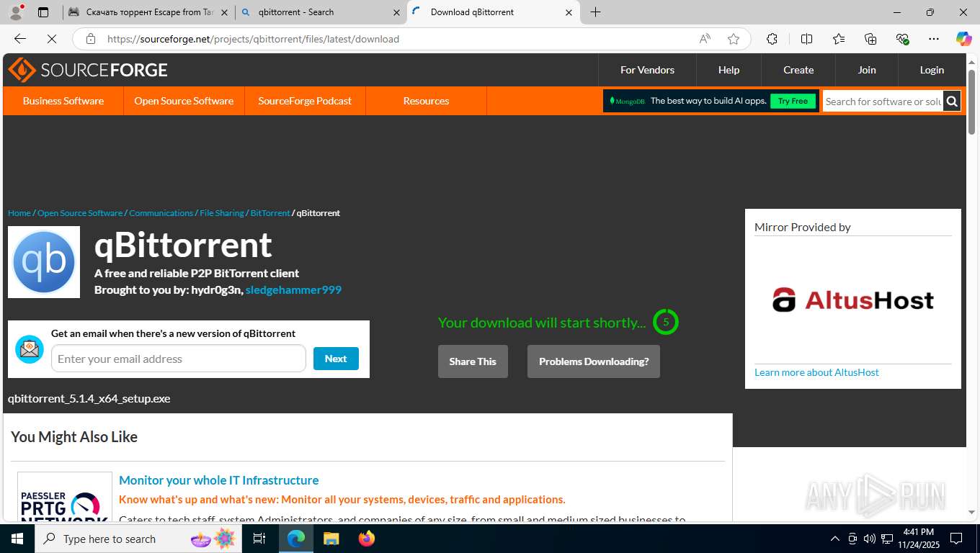This screenshot has width=980, height=553.
Task: Close the qbittorrent - Search tab
Action: click(x=396, y=12)
